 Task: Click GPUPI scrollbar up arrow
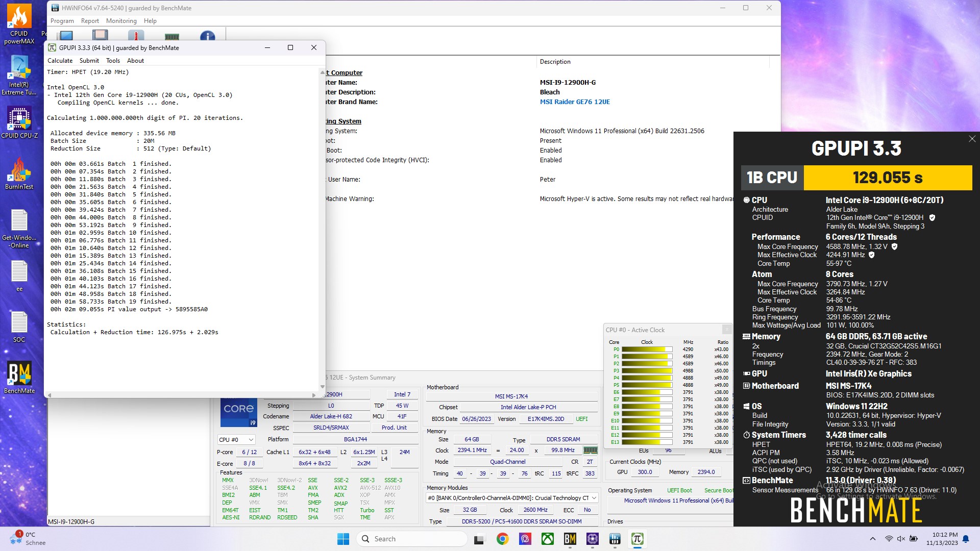pyautogui.click(x=322, y=73)
